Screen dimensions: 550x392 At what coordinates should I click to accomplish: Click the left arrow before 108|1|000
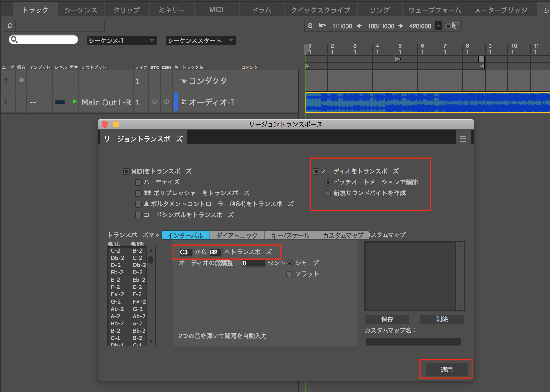359,26
